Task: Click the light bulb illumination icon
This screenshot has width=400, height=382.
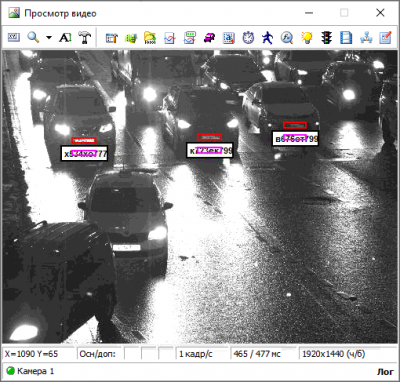Action: pos(307,38)
